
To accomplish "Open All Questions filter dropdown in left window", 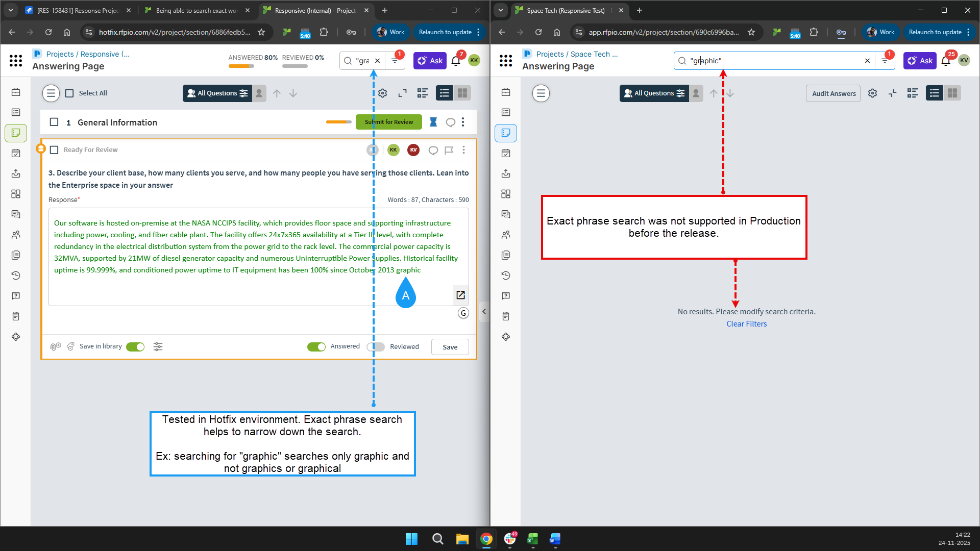I will (217, 93).
